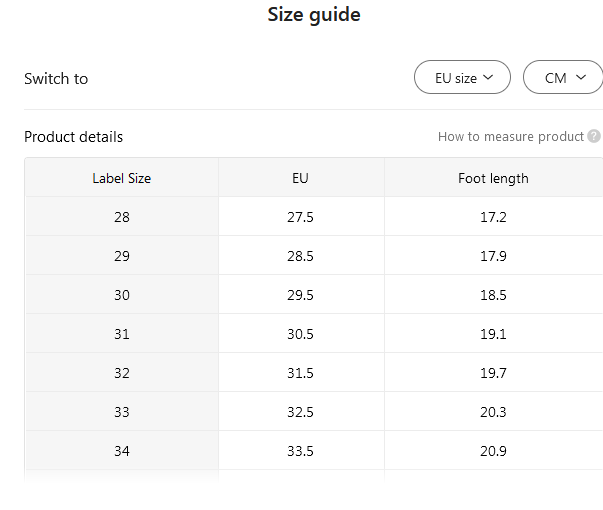Viewport: 603px width, 510px height.
Task: Select label size 33 cell
Action: click(121, 412)
